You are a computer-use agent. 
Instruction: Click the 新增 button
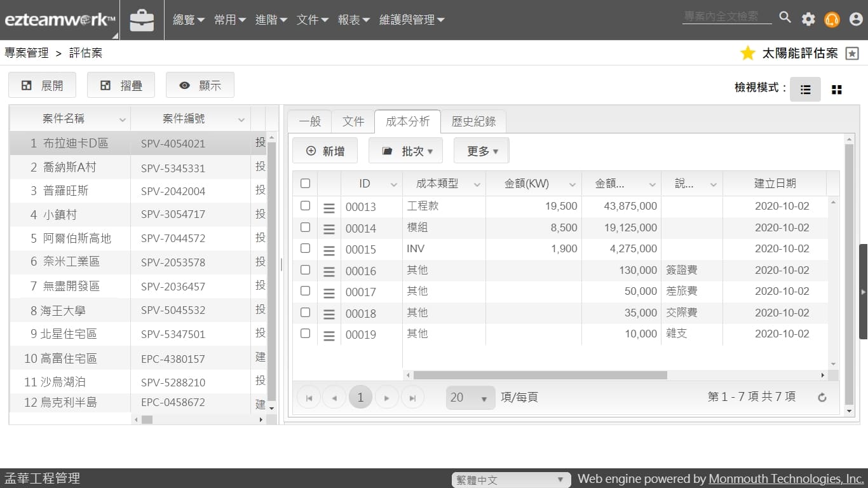tap(325, 151)
